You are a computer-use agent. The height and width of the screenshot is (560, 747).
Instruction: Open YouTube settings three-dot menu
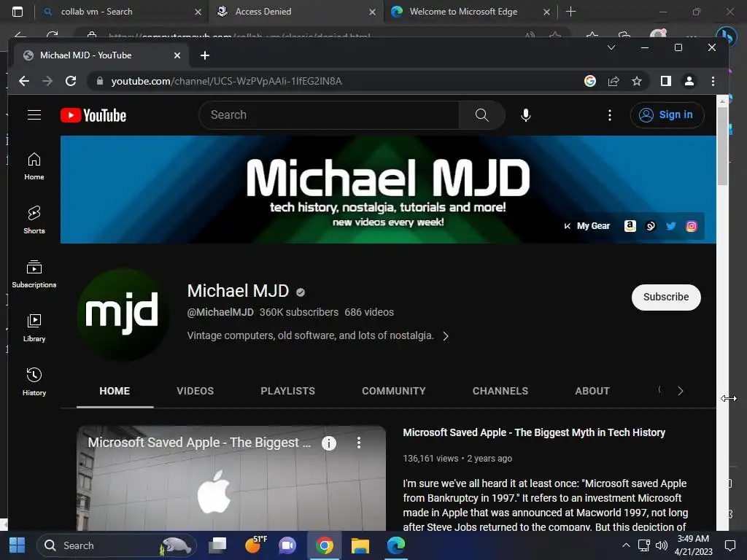[x=609, y=114]
